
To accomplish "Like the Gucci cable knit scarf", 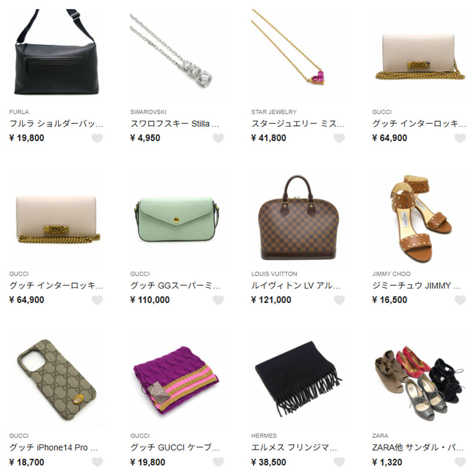I will tap(218, 462).
